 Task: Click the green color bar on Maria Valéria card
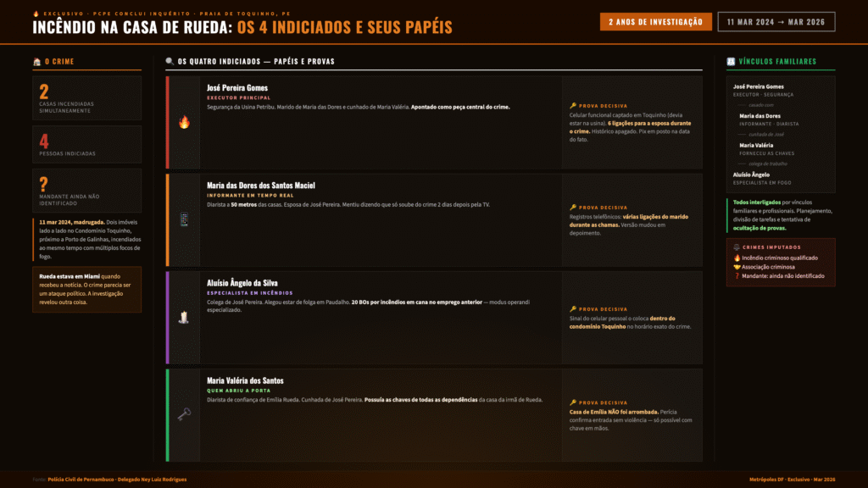[168, 414]
